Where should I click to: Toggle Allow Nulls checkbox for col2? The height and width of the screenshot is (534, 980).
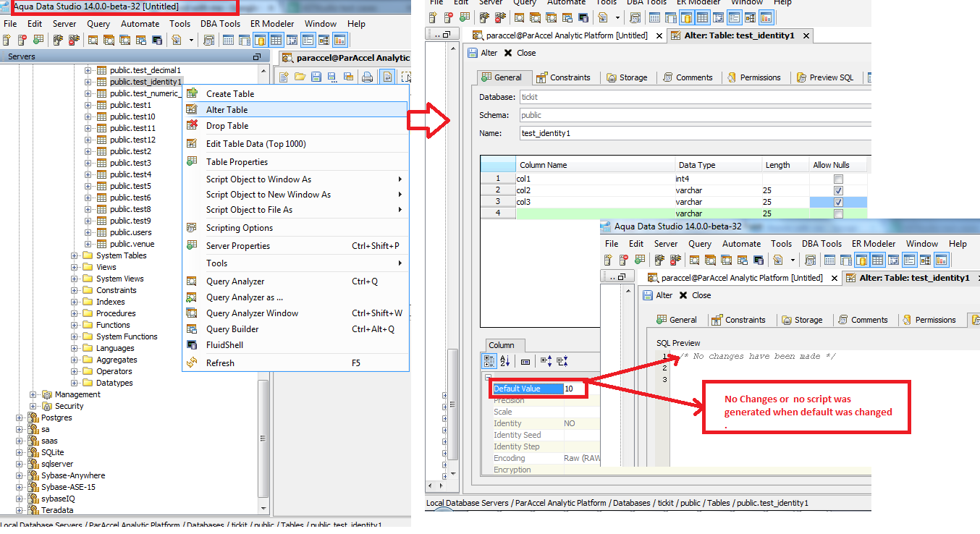[x=838, y=190]
